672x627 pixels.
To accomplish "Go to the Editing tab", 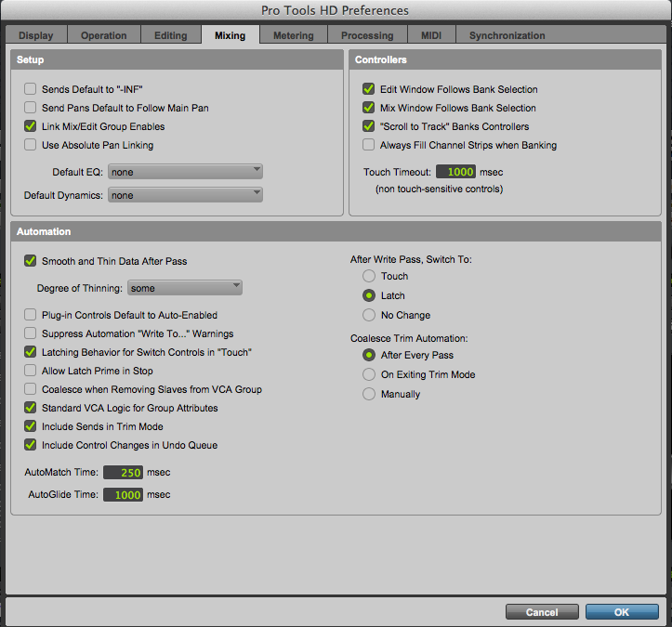I will click(171, 35).
